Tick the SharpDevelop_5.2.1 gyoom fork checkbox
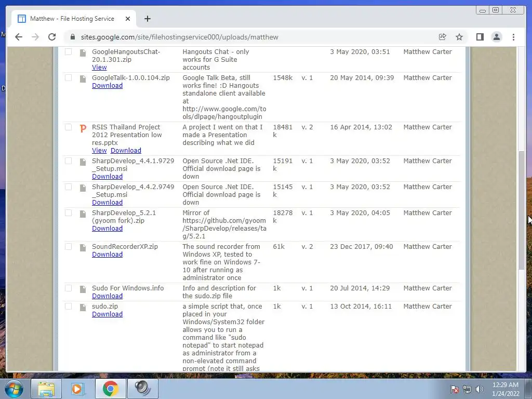Viewport: 532px width, 399px height. 68,212
